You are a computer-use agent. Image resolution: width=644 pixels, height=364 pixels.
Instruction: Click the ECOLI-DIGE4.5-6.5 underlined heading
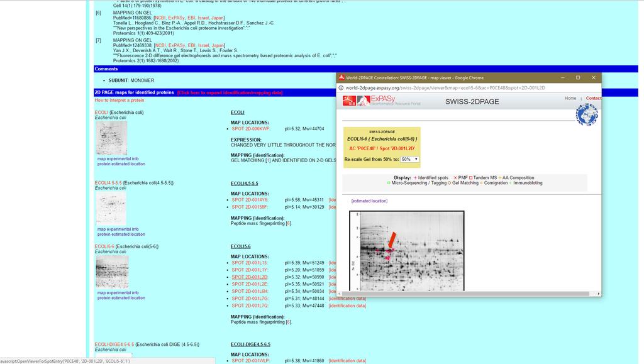point(250,345)
